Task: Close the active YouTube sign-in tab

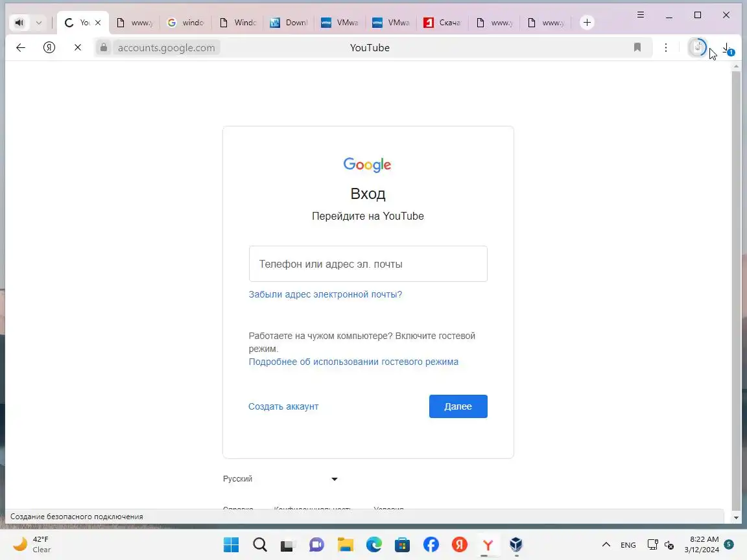Action: coord(98,23)
